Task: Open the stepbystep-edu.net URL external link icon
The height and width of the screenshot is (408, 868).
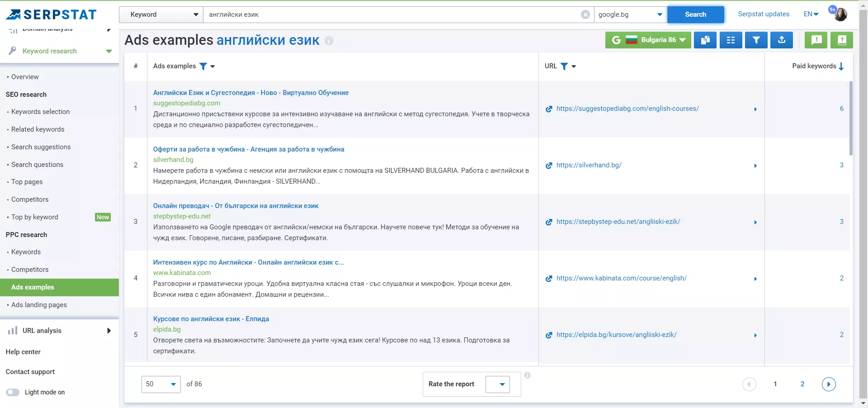Action: point(549,222)
